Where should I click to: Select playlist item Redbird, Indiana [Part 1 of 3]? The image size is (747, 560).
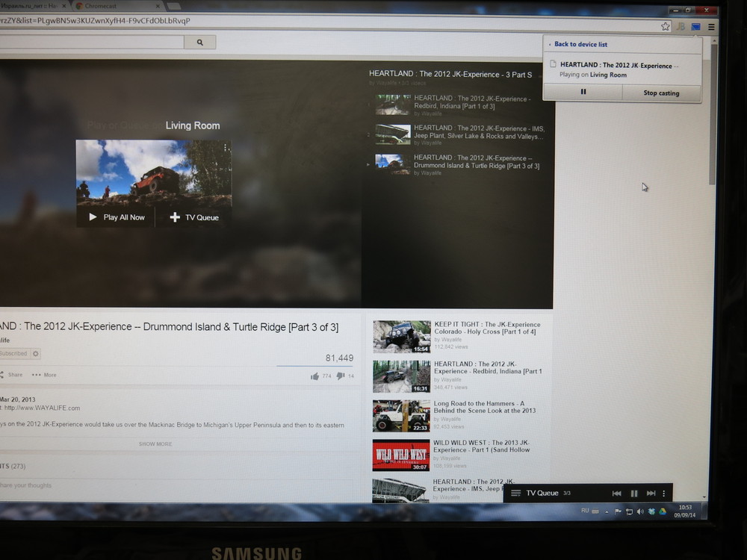pos(471,102)
